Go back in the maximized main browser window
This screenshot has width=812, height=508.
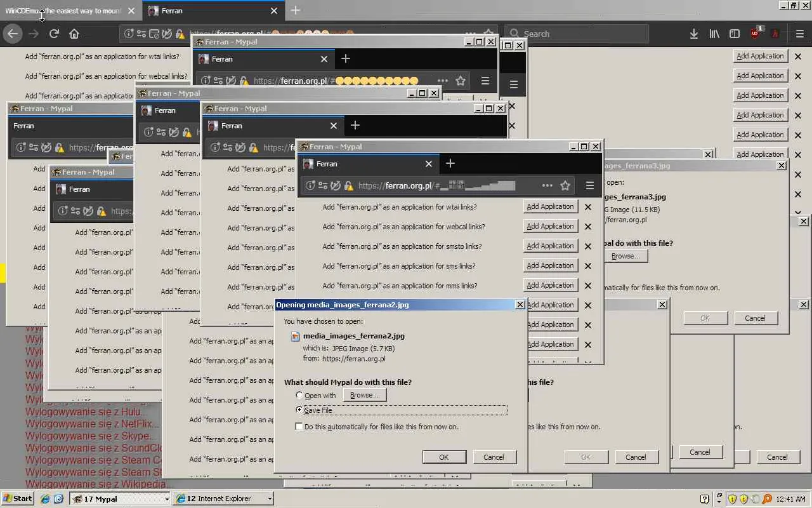point(13,34)
